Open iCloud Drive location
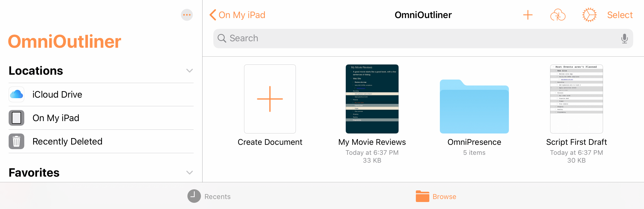Screen dimensions: 644x209 (101, 94)
